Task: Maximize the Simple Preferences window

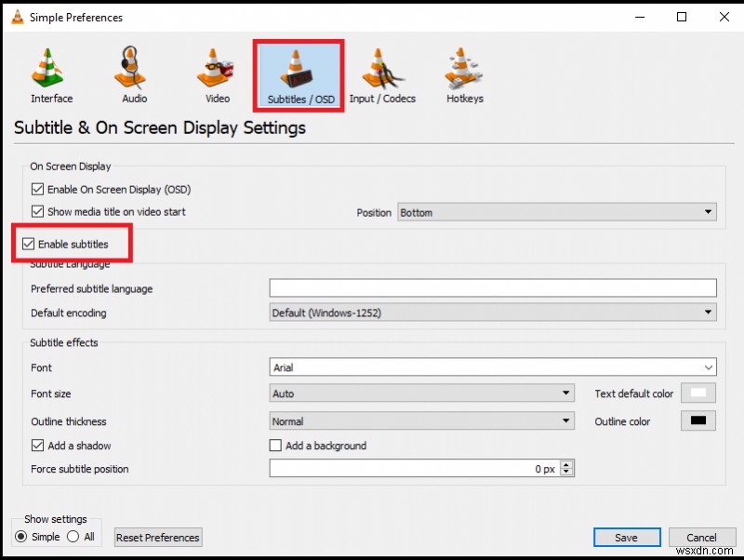Action: 682,17
